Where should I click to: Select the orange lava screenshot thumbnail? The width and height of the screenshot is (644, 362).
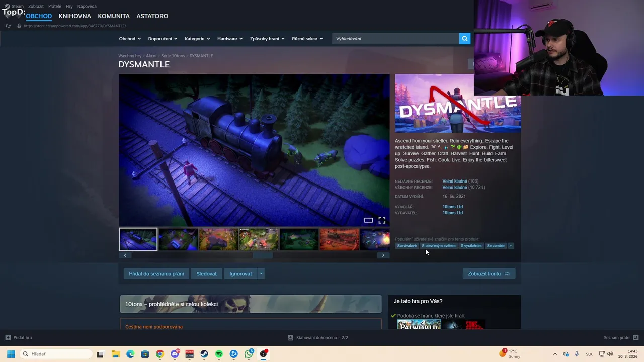pyautogui.click(x=339, y=239)
